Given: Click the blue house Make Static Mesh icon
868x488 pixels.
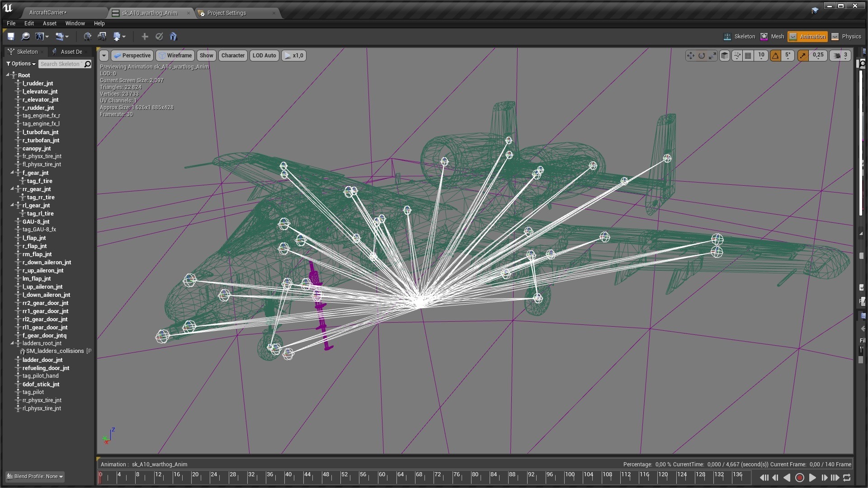Looking at the screenshot, I should (173, 37).
